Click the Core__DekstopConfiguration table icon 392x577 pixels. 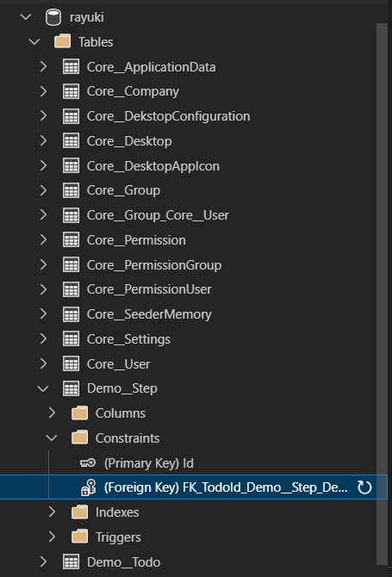[x=71, y=116]
